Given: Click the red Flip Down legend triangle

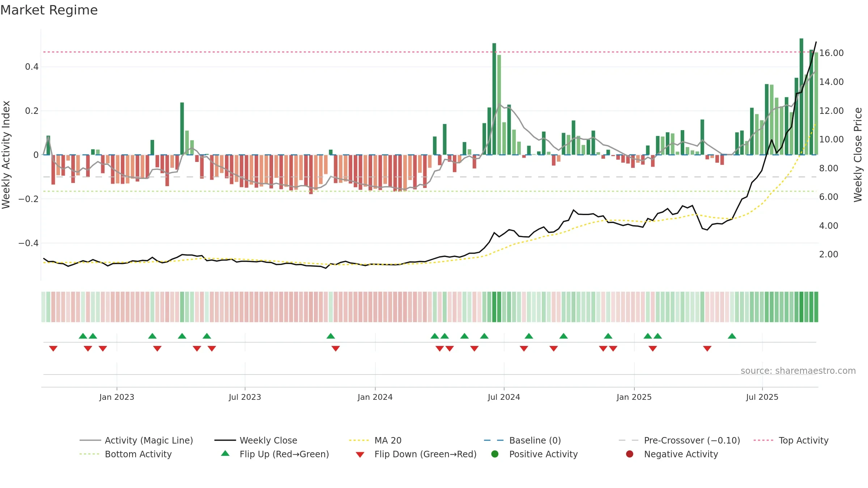Looking at the screenshot, I should (360, 455).
